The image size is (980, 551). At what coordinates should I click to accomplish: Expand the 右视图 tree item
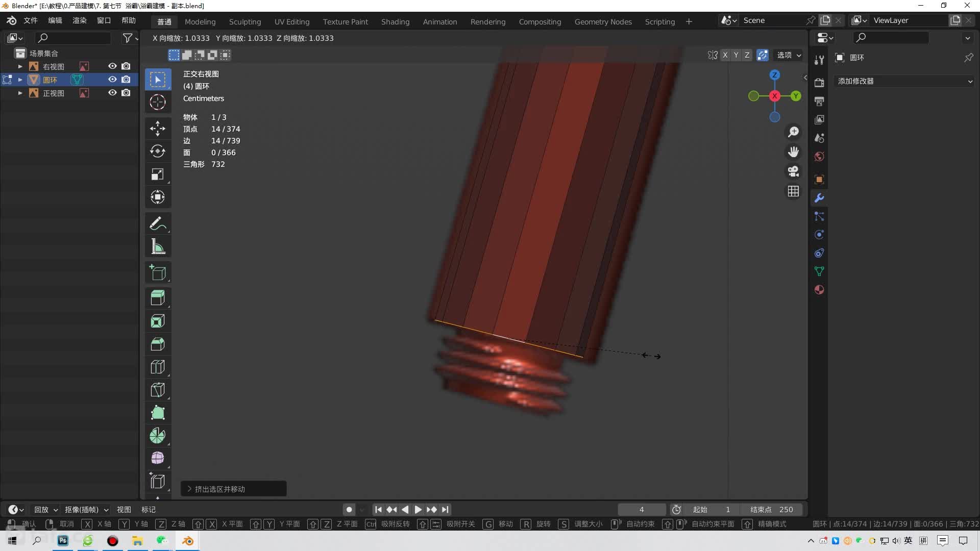click(x=20, y=66)
